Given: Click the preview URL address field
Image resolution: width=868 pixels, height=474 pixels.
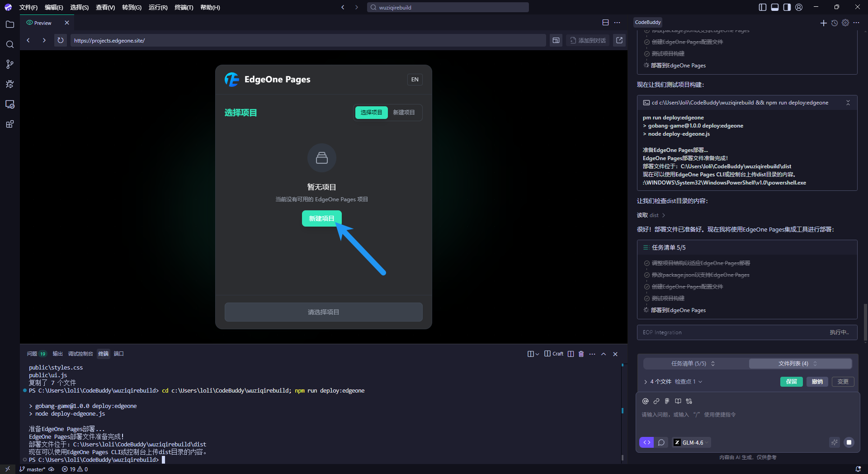Looking at the screenshot, I should coord(307,40).
